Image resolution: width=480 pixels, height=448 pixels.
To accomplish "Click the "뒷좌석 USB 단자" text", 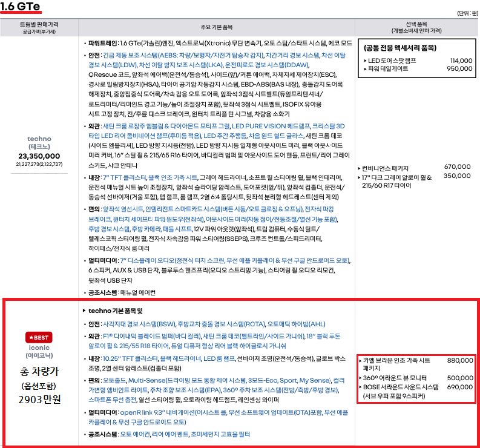I will 110,280.
